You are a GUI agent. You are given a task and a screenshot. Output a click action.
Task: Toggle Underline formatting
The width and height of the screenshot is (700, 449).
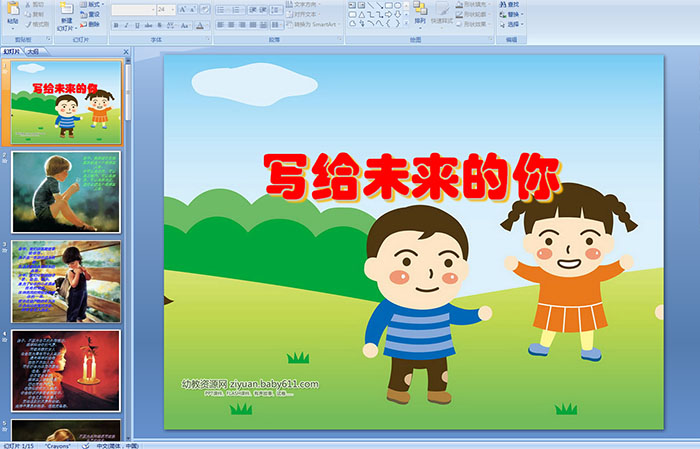pos(137,25)
